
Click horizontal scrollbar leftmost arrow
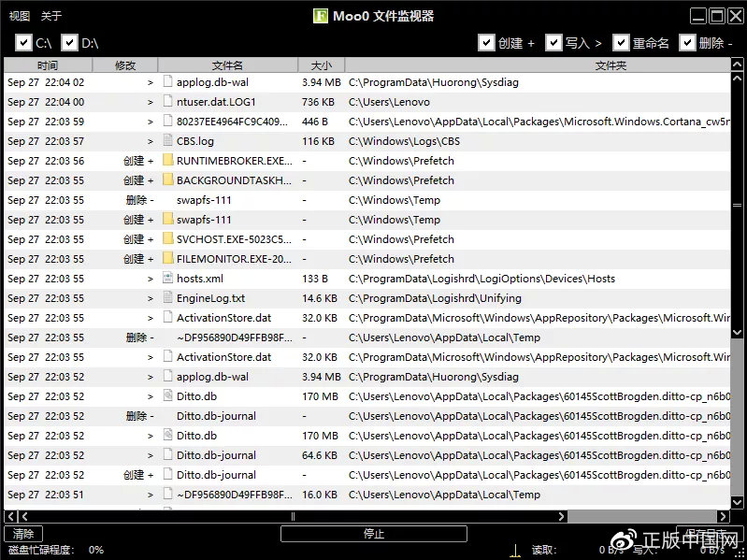(10, 516)
